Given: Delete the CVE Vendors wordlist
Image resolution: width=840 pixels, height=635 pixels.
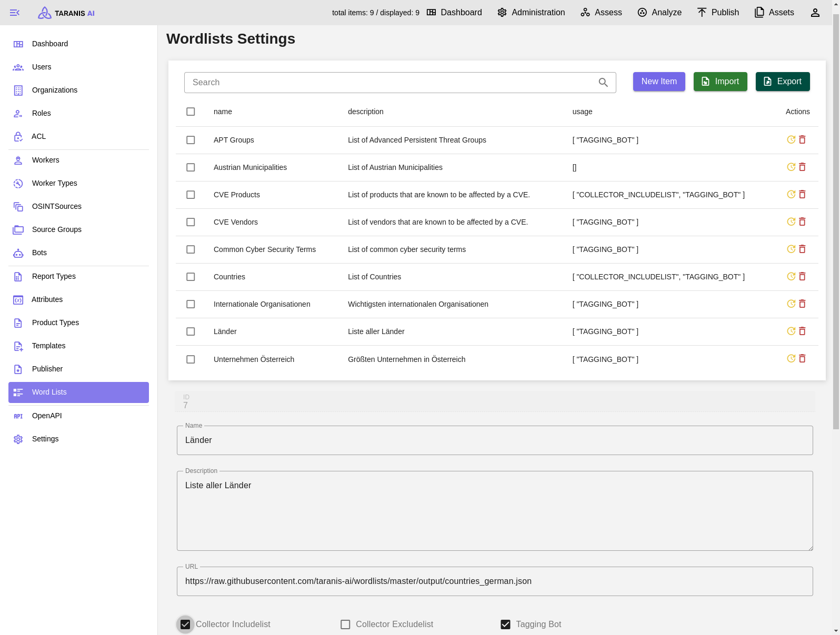Looking at the screenshot, I should click(x=802, y=221).
